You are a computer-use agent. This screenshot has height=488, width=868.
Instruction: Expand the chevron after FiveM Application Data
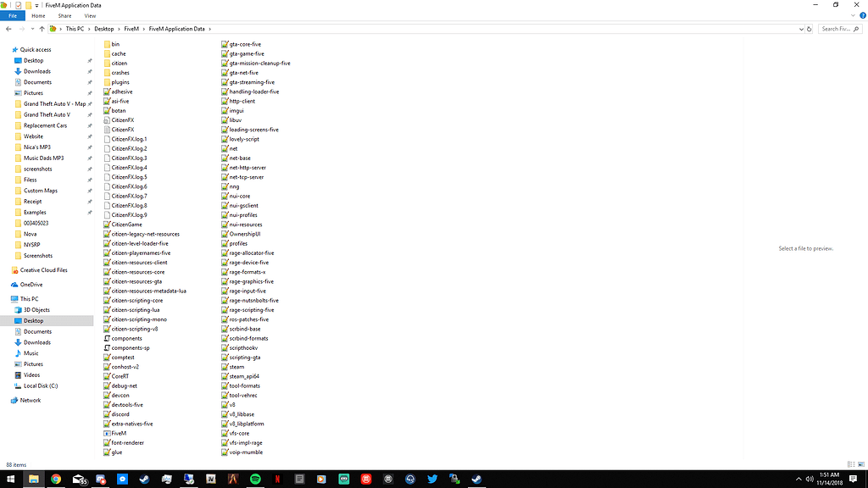210,29
